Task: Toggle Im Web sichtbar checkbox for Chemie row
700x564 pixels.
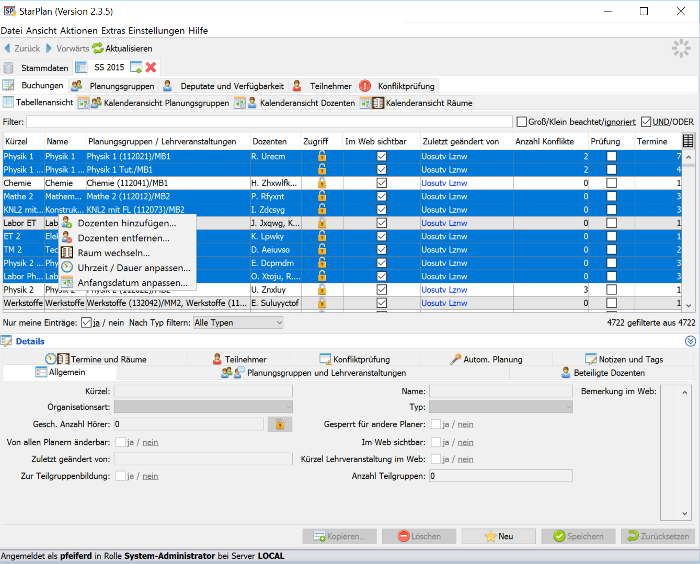Action: pyautogui.click(x=382, y=183)
